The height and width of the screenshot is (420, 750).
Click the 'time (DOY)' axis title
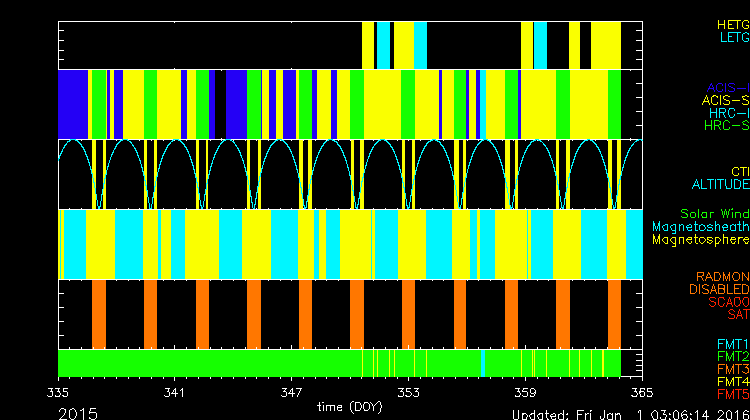(349, 407)
